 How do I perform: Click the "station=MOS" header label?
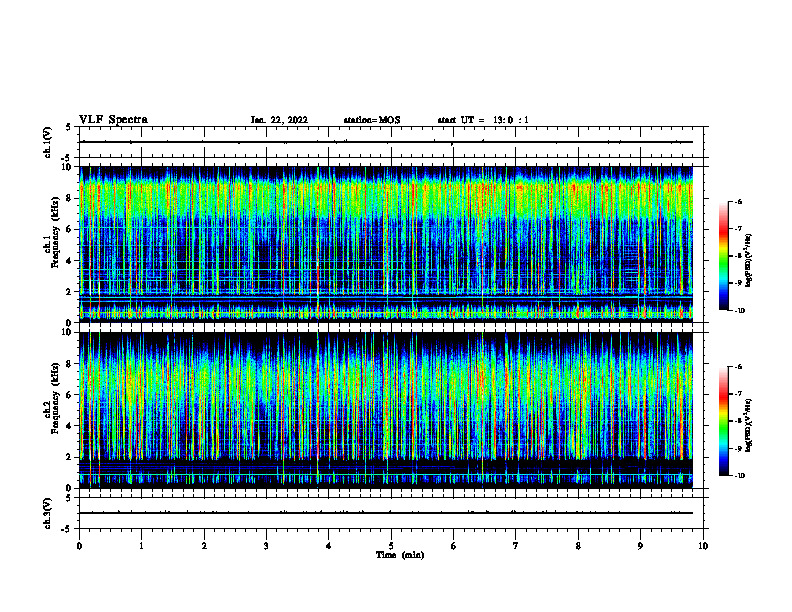[372, 120]
